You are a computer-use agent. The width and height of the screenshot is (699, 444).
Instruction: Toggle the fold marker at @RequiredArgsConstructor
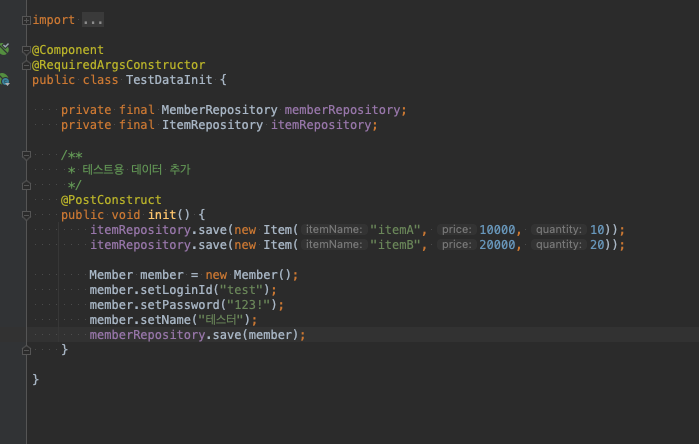point(26,66)
